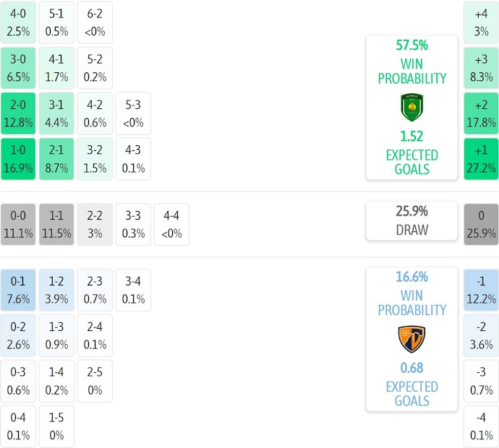This screenshot has height=448, width=499.
Task: Select the +1 goal margin tile
Action: [481, 159]
